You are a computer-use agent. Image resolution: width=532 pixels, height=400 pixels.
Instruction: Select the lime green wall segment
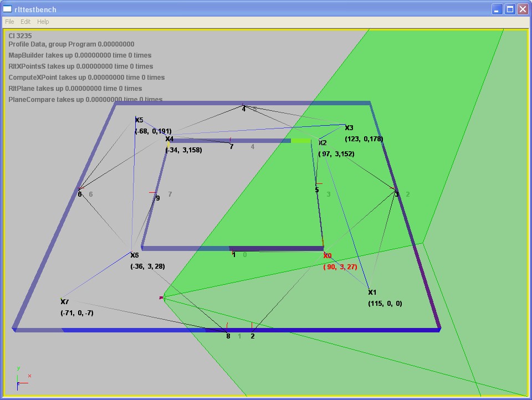click(301, 141)
